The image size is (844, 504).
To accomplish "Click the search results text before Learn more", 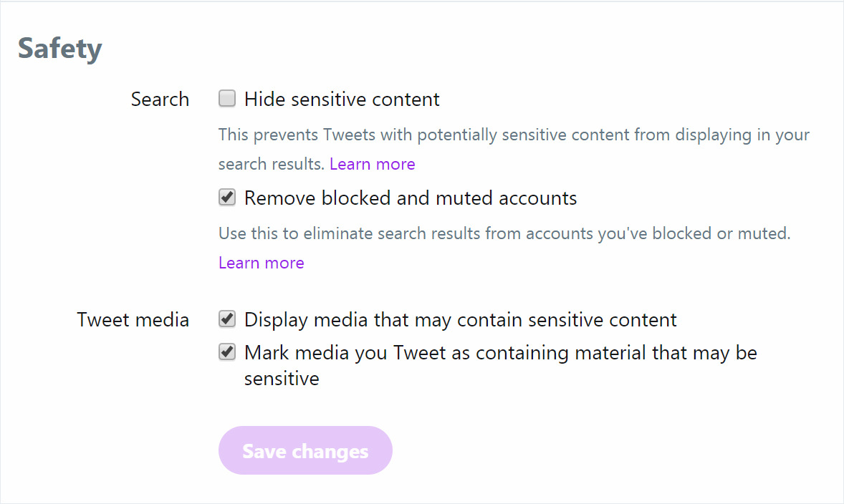I will (272, 163).
